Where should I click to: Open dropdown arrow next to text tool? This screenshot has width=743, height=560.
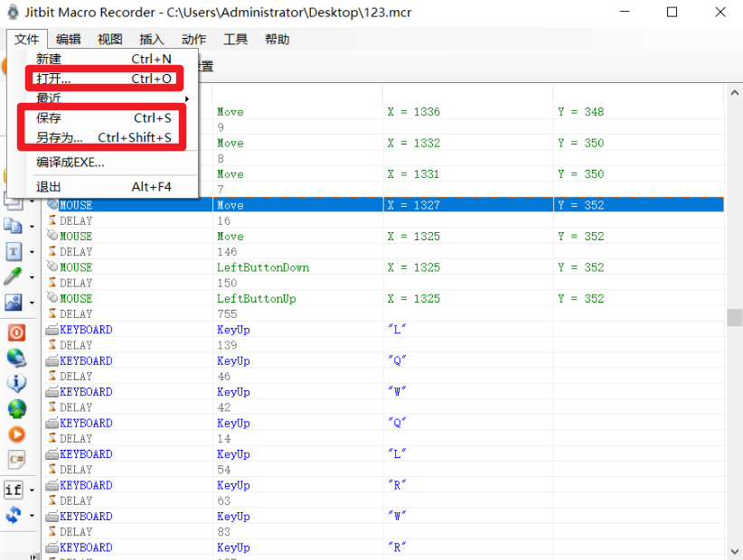[32, 252]
